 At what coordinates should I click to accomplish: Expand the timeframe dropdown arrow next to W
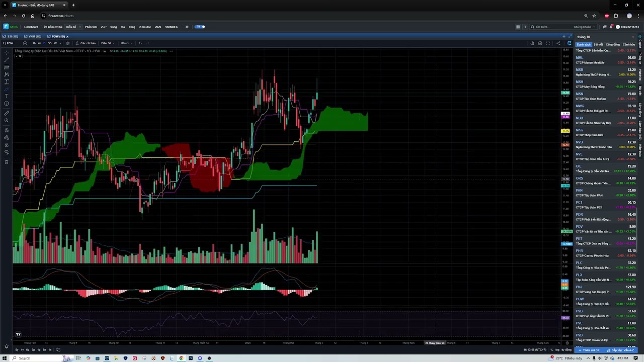[x=60, y=43]
